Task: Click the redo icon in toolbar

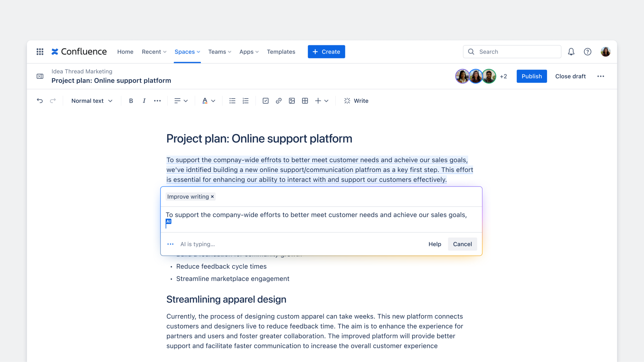Action: pos(53,100)
